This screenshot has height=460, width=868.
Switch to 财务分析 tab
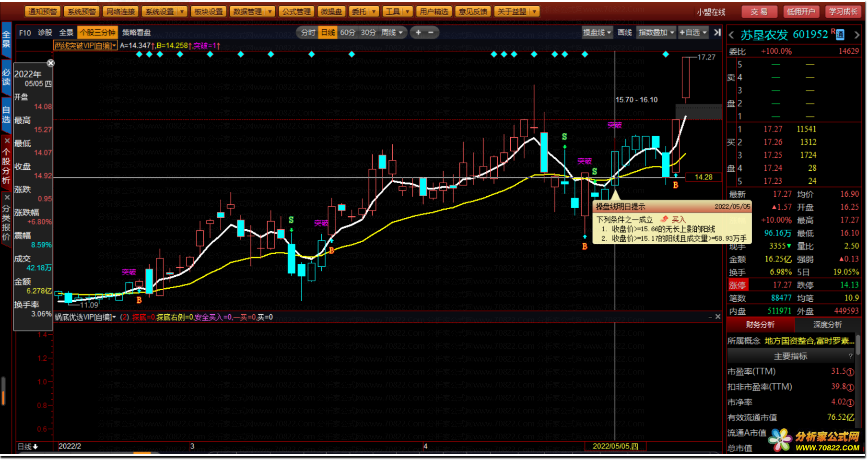[760, 325]
